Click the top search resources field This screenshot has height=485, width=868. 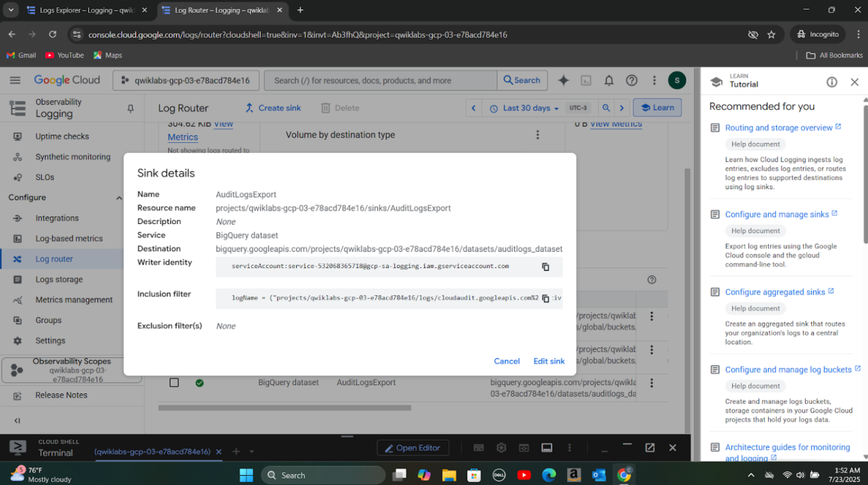coord(381,81)
